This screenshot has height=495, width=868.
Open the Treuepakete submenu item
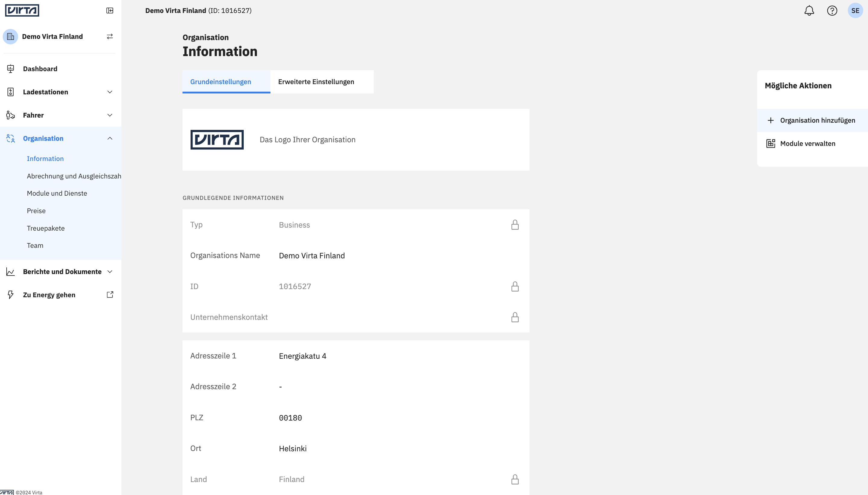point(45,228)
